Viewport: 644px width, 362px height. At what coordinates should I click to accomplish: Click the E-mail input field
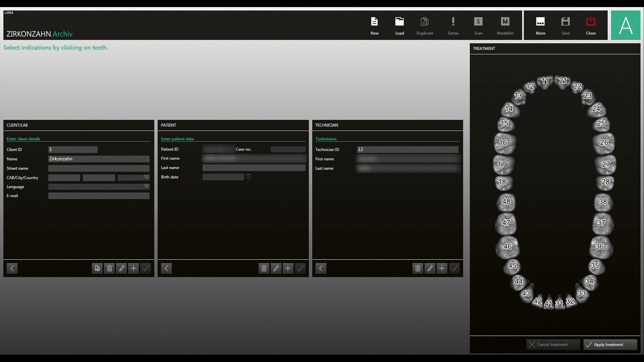click(x=99, y=196)
